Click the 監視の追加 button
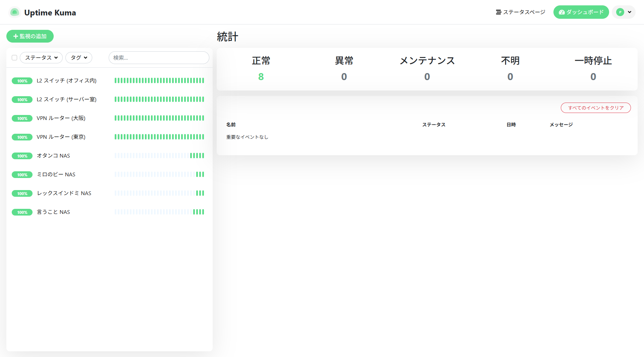Viewport: 644px width, 357px height. (x=30, y=36)
